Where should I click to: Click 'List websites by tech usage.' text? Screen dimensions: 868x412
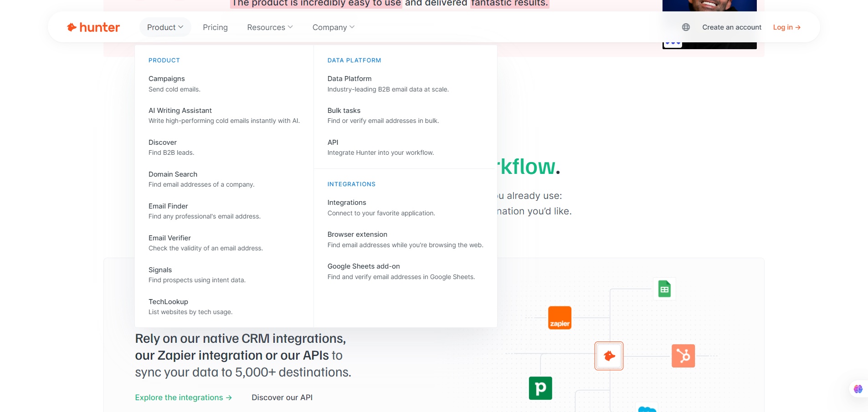190,312
